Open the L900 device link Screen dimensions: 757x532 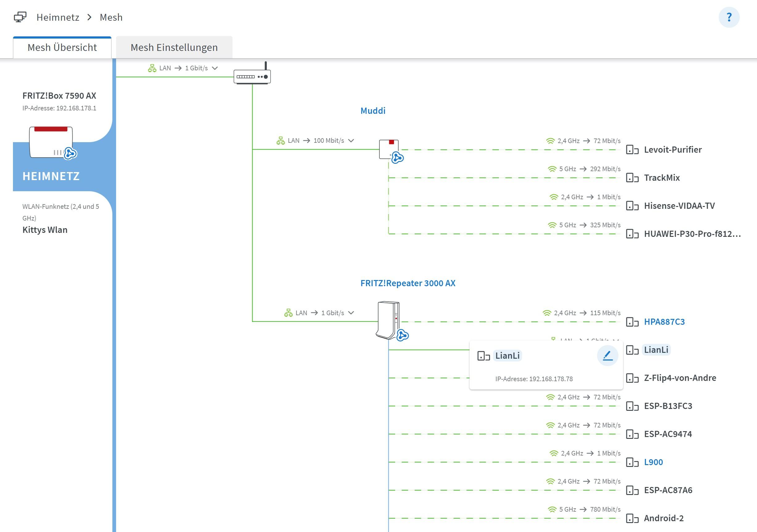[x=653, y=462]
